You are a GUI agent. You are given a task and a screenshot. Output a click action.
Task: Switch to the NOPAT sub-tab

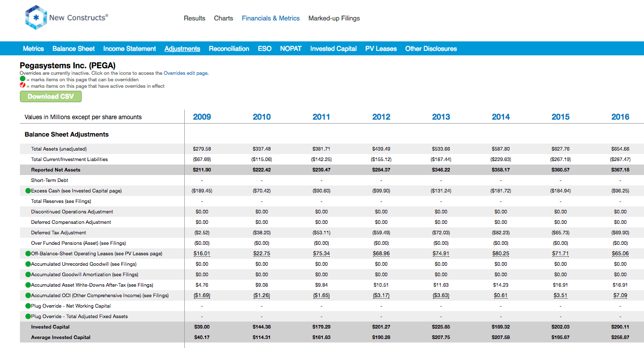click(291, 48)
